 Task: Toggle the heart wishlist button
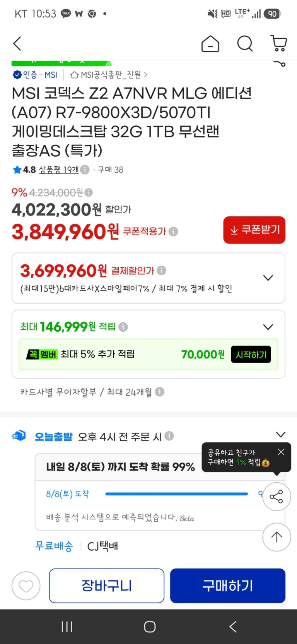26,586
